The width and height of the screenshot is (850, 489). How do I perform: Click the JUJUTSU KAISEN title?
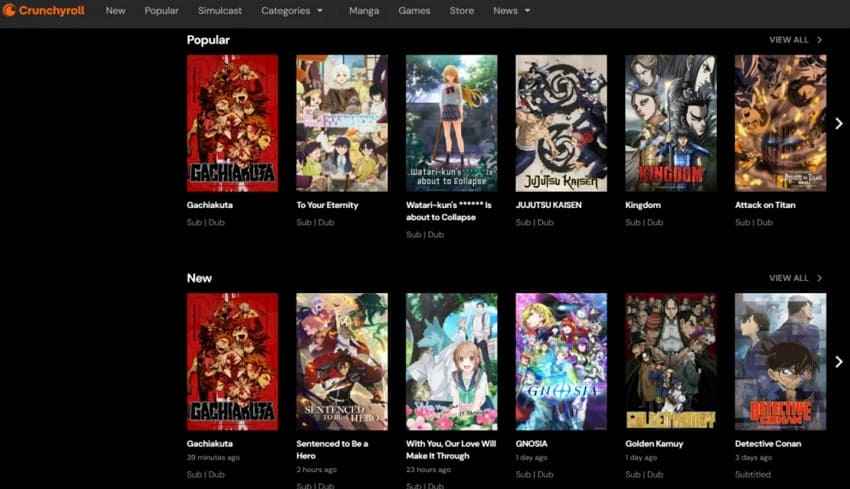tap(549, 205)
